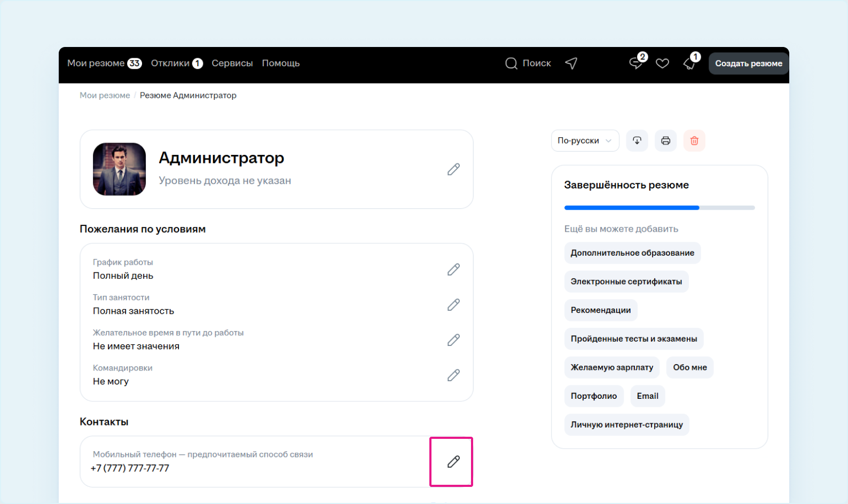Open favorites heart icon
The width and height of the screenshot is (848, 504).
663,64
